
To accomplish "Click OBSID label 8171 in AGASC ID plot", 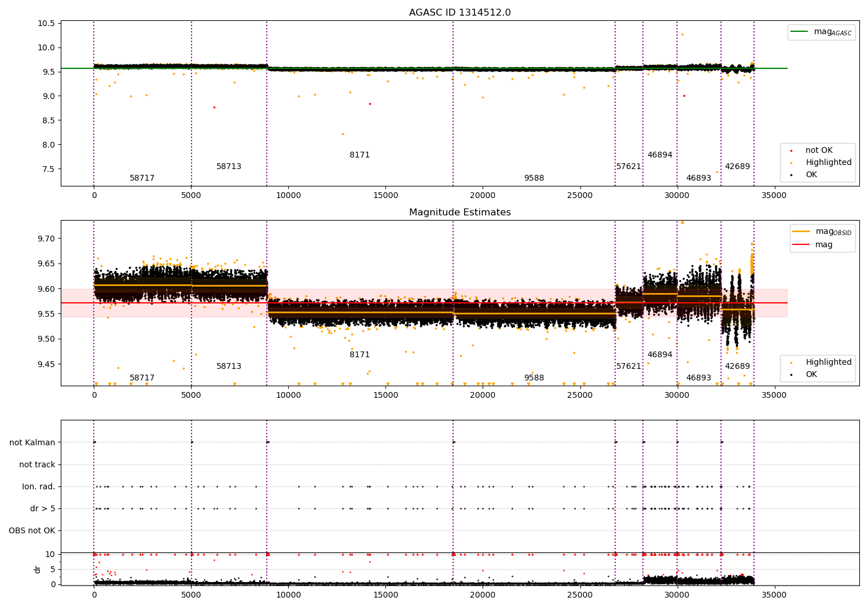I will point(359,155).
